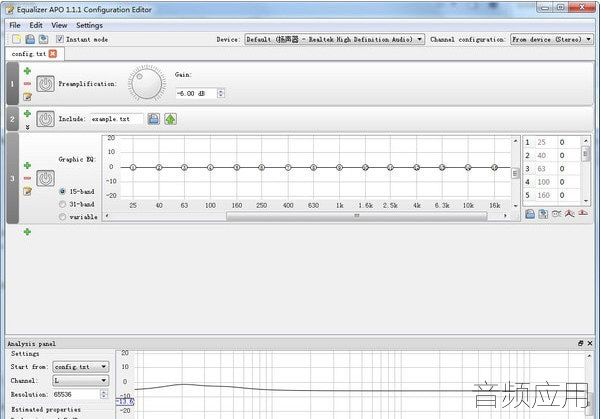Select the variable band radio option
The height and width of the screenshot is (419, 601).
62,217
